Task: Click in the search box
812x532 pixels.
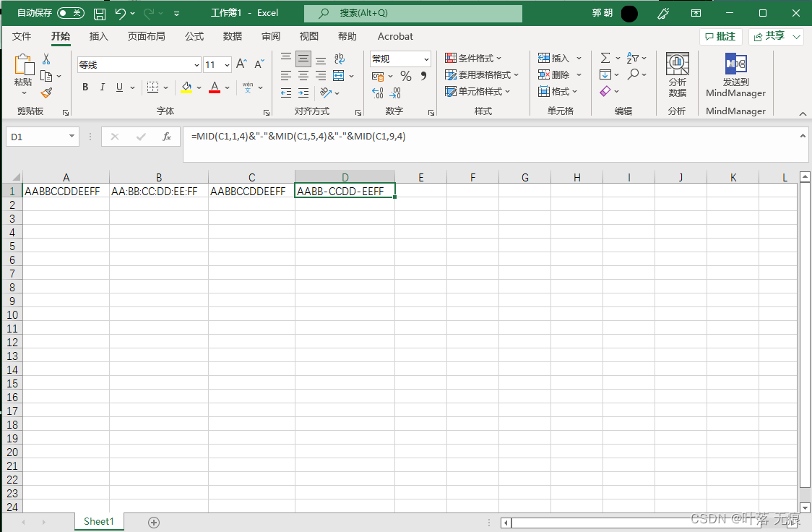Action: pos(413,14)
